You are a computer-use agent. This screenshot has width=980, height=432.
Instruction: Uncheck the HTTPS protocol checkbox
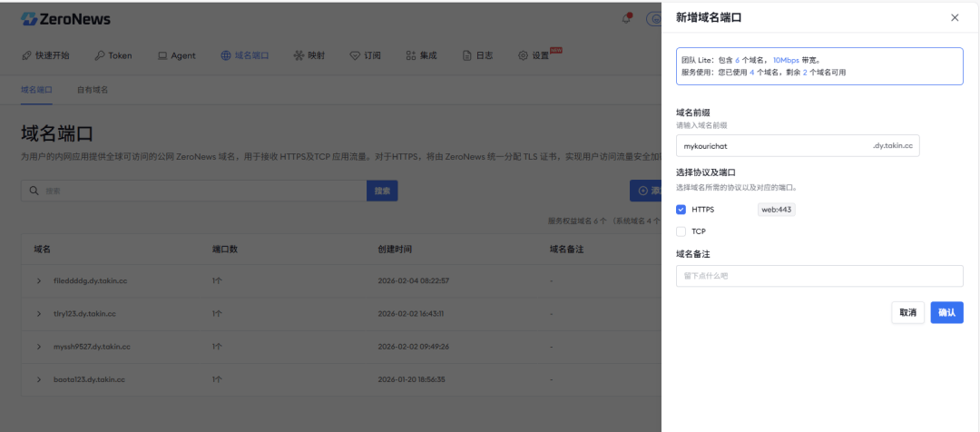tap(681, 210)
